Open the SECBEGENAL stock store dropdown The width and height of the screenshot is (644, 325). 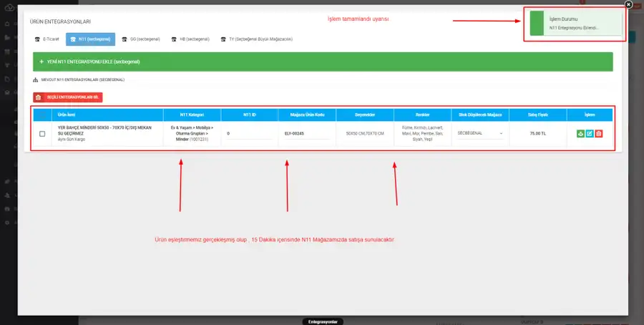pyautogui.click(x=480, y=134)
